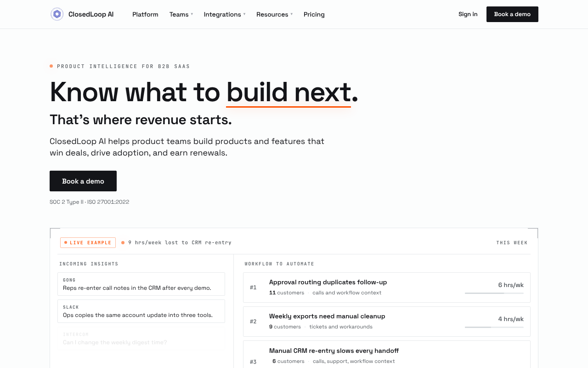
Task: Click the 6 hrs/wk progress bar
Action: [x=494, y=293]
